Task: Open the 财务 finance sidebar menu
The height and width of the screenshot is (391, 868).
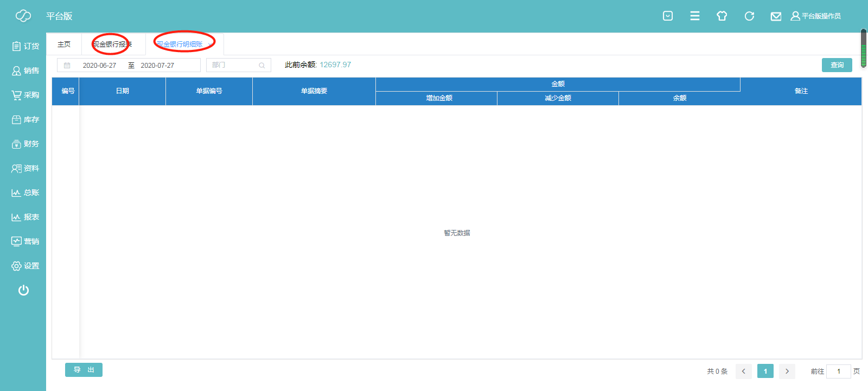Action: (x=25, y=144)
